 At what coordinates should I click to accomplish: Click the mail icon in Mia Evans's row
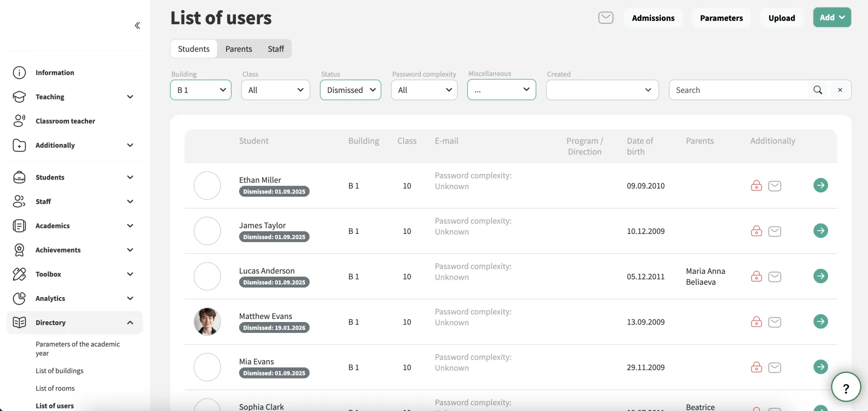[775, 368]
